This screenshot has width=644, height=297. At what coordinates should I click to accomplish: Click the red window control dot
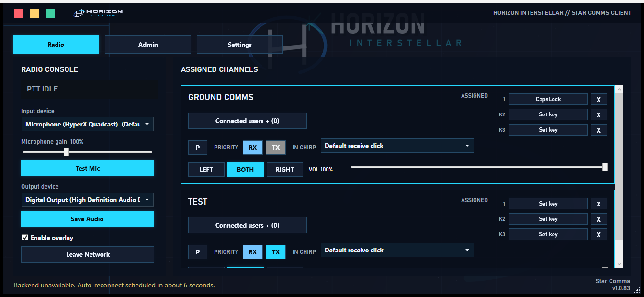point(18,13)
